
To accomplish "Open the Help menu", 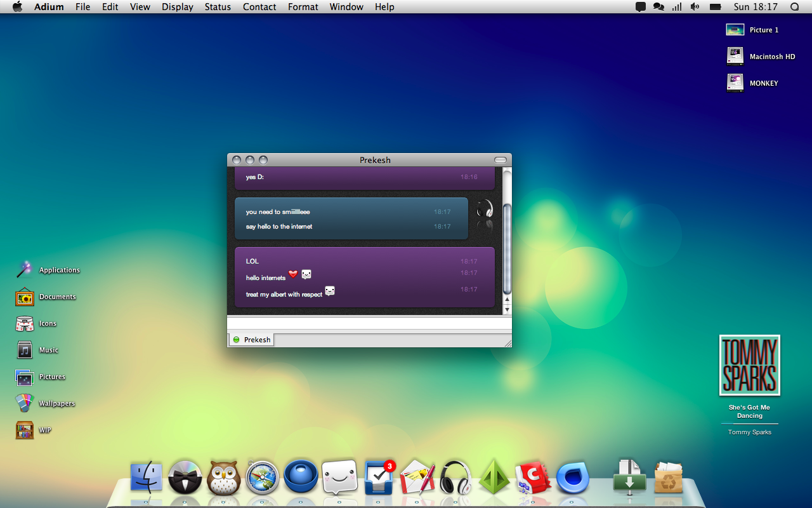I will point(384,7).
